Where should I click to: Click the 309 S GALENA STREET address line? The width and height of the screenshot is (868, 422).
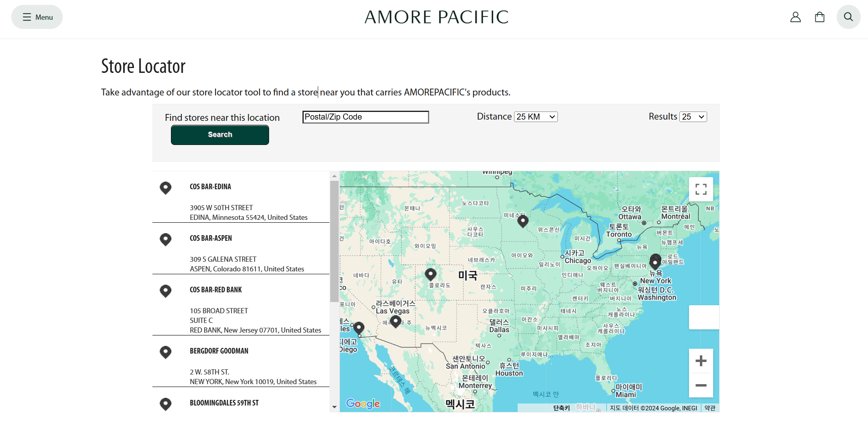223,259
